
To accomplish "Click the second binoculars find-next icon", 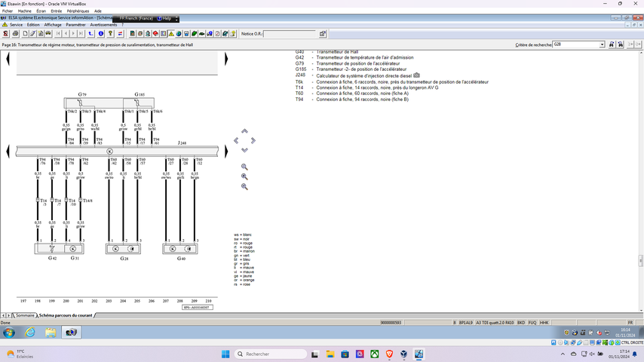I will tap(621, 44).
